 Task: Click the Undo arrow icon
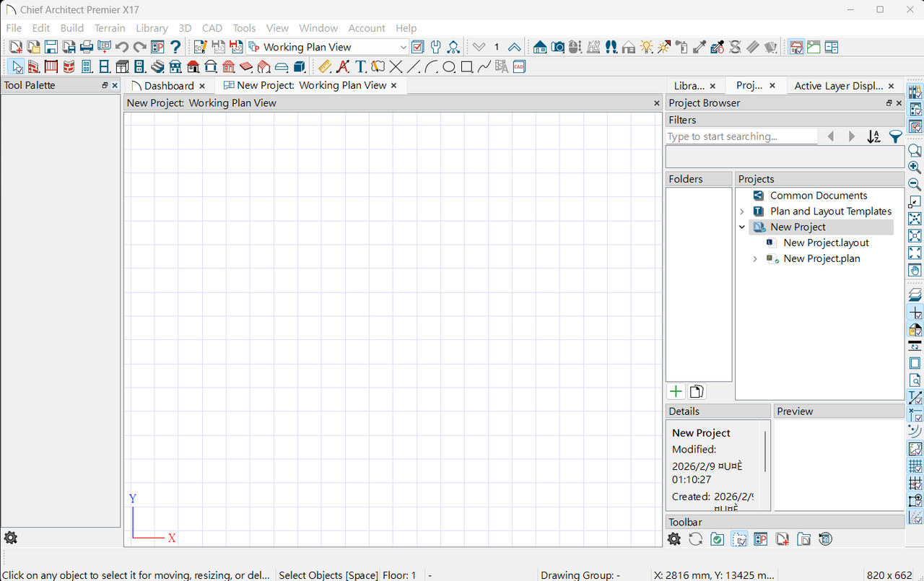122,48
